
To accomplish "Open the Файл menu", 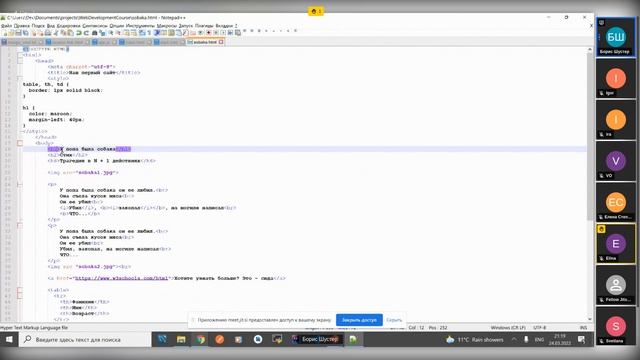I will point(7,26).
